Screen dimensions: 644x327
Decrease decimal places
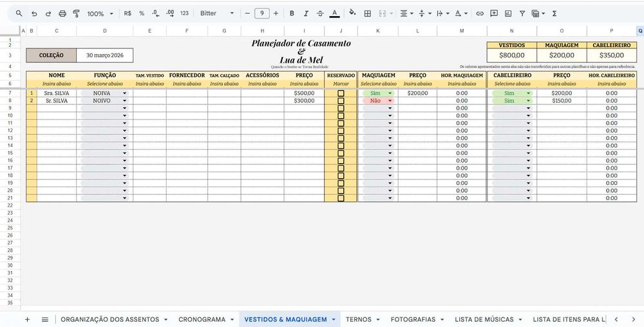click(156, 13)
